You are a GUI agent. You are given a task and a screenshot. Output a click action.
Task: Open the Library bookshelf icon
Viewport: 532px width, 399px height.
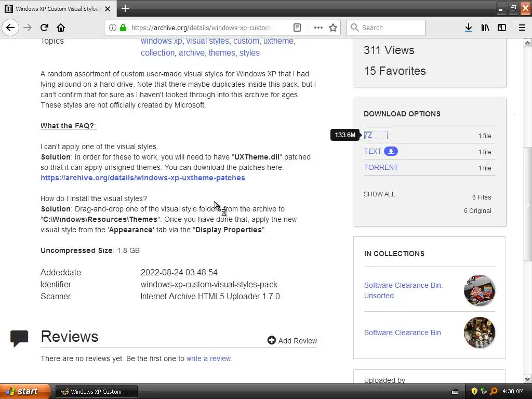pos(485,28)
